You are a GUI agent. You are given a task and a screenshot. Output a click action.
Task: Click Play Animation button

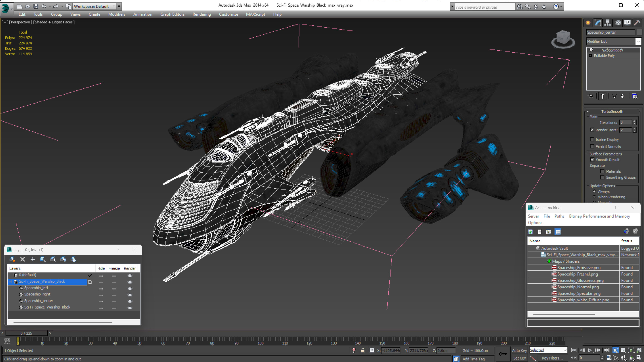(x=590, y=350)
